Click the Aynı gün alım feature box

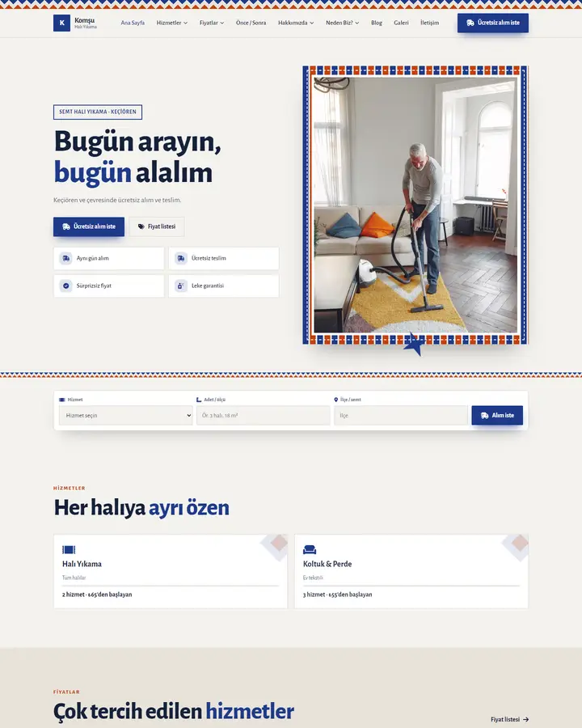click(108, 258)
